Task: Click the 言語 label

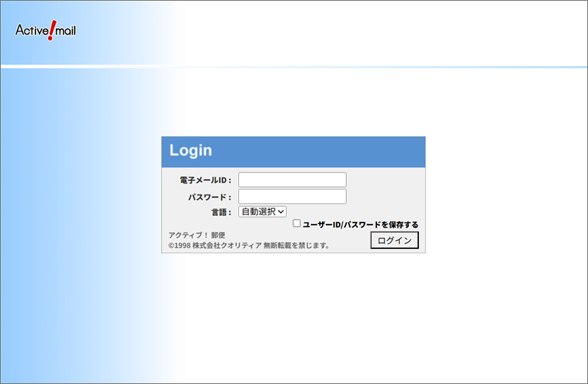Action: (220, 212)
